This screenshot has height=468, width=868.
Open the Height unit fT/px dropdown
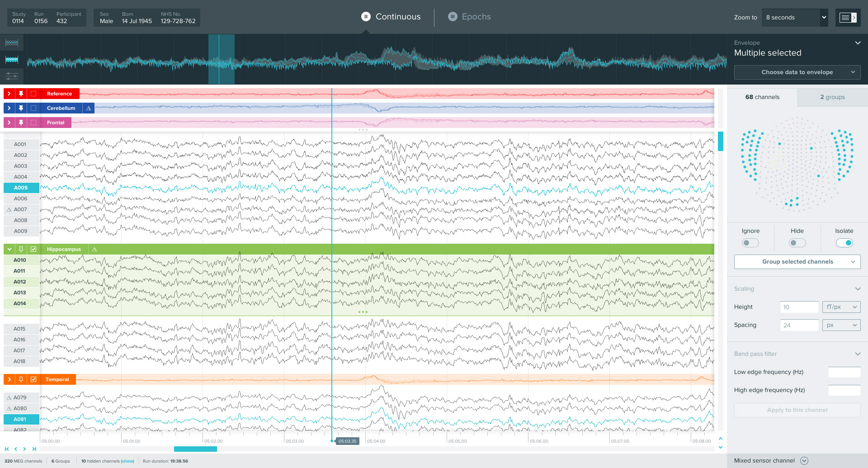click(x=841, y=307)
